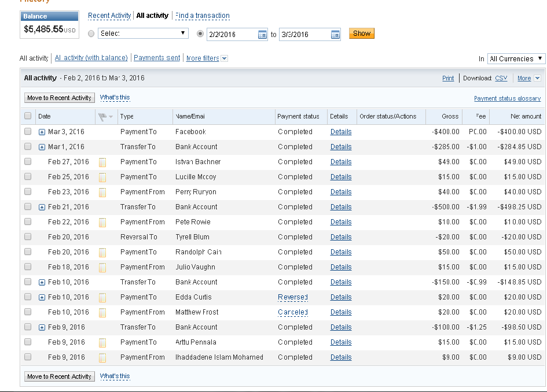Click the note icon for Matthew Frost payment
The height and width of the screenshot is (392, 547).
pos(102,312)
